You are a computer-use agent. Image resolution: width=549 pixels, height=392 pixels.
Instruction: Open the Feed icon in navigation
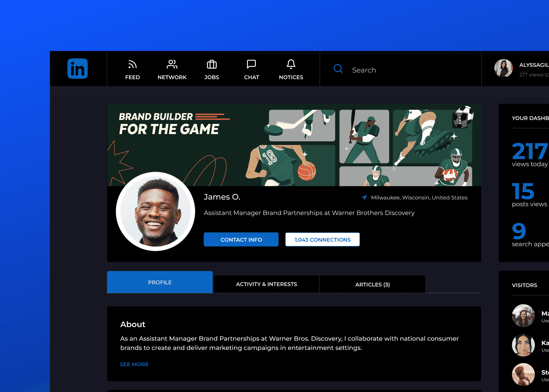coord(132,64)
